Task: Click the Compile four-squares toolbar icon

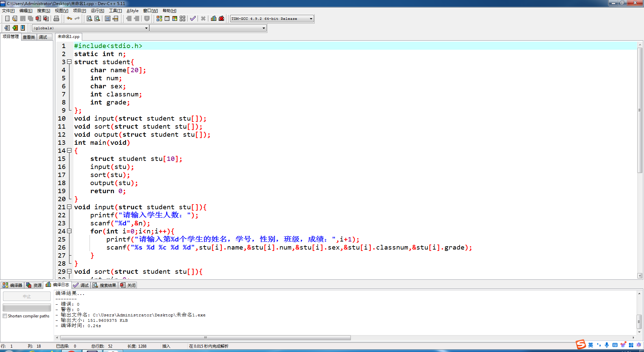Action: [159, 18]
